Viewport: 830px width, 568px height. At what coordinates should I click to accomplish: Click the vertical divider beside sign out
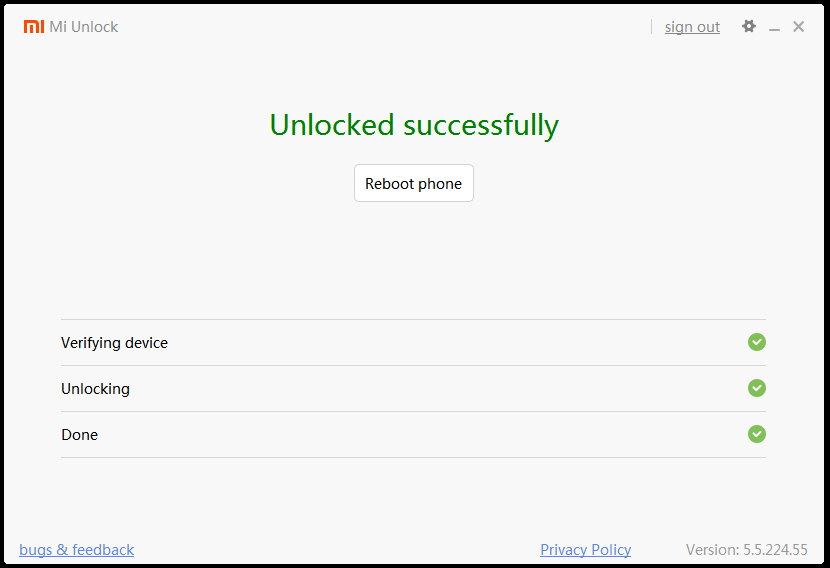pyautogui.click(x=651, y=27)
